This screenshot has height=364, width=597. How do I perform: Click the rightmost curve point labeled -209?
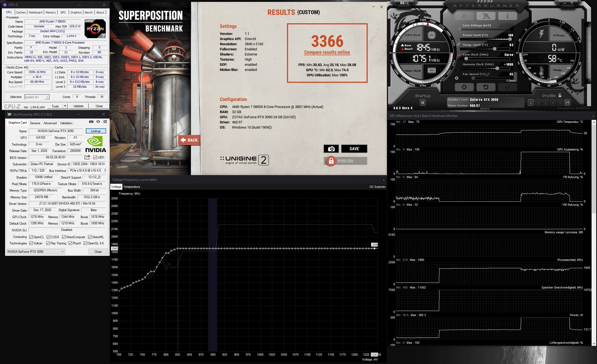[x=374, y=248]
